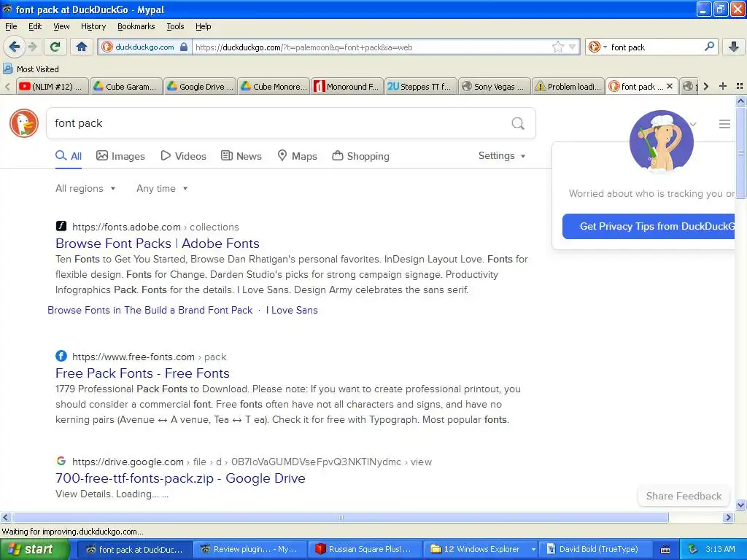Viewport: 747px width, 560px height.
Task: Expand the All regions filter
Action: click(x=86, y=189)
